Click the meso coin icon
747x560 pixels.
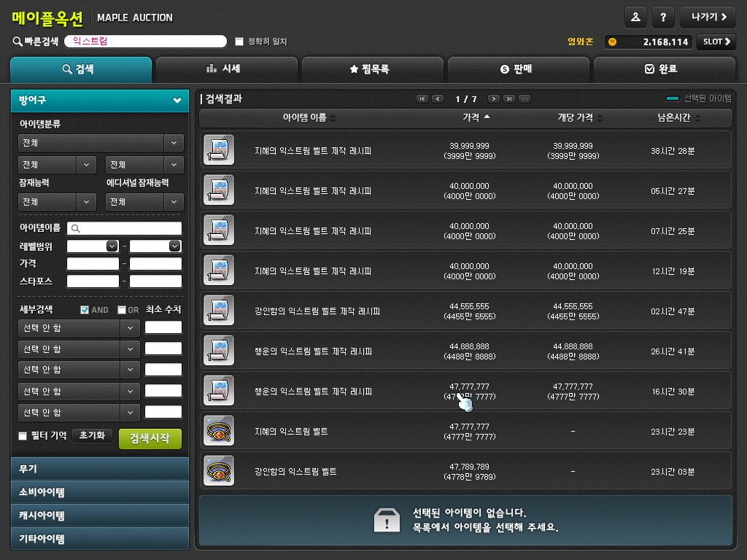[613, 42]
